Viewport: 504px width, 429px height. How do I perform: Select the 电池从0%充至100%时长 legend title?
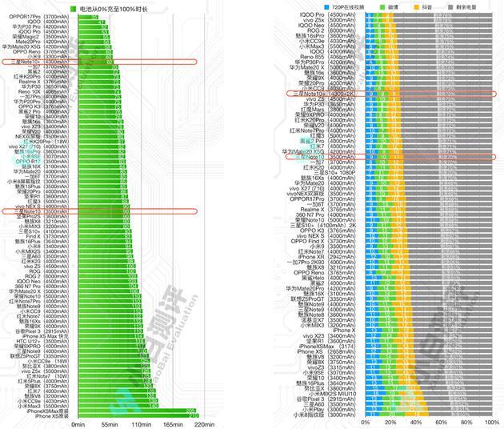point(114,9)
